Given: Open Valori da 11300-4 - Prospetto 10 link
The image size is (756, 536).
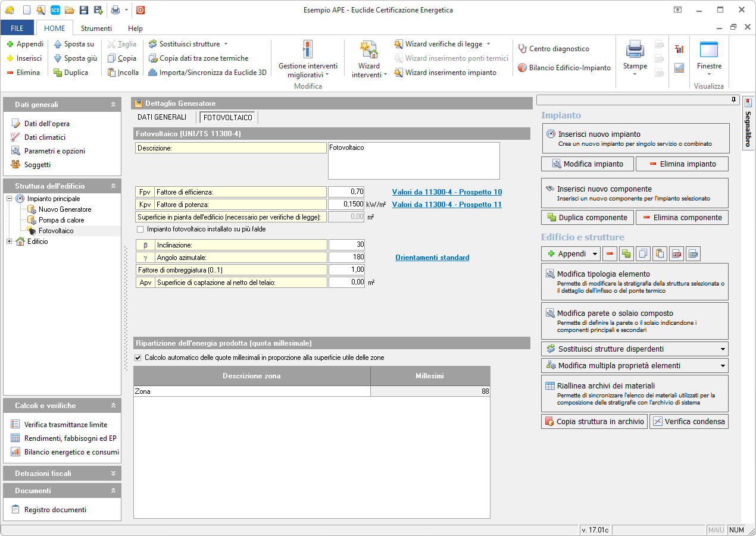Looking at the screenshot, I should [x=446, y=192].
